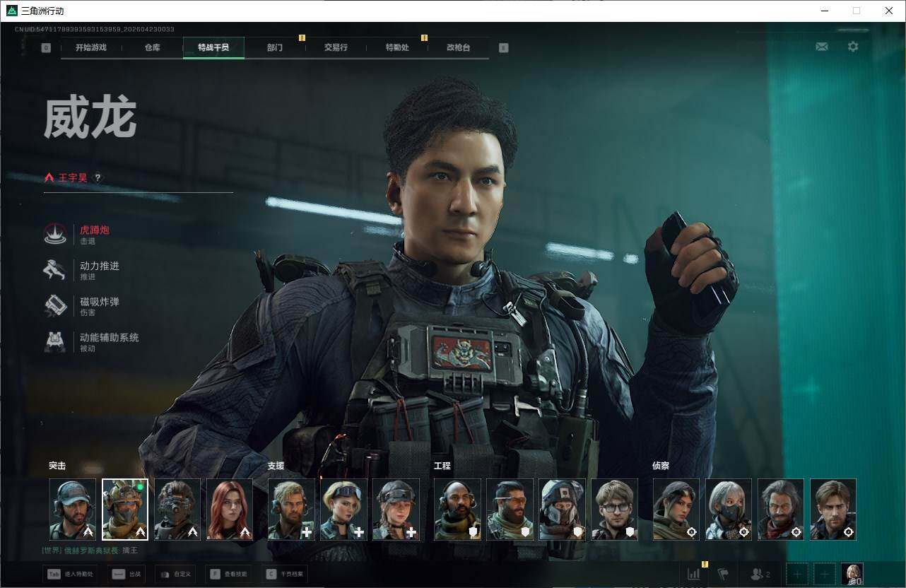Pick the masked white-haired recon operator portrait
The width and height of the screenshot is (906, 588).
pos(729,510)
